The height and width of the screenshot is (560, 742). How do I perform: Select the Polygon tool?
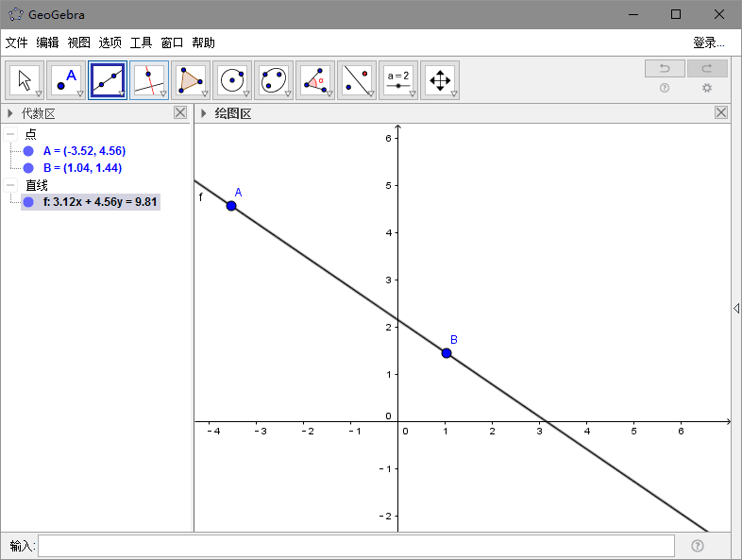point(191,80)
